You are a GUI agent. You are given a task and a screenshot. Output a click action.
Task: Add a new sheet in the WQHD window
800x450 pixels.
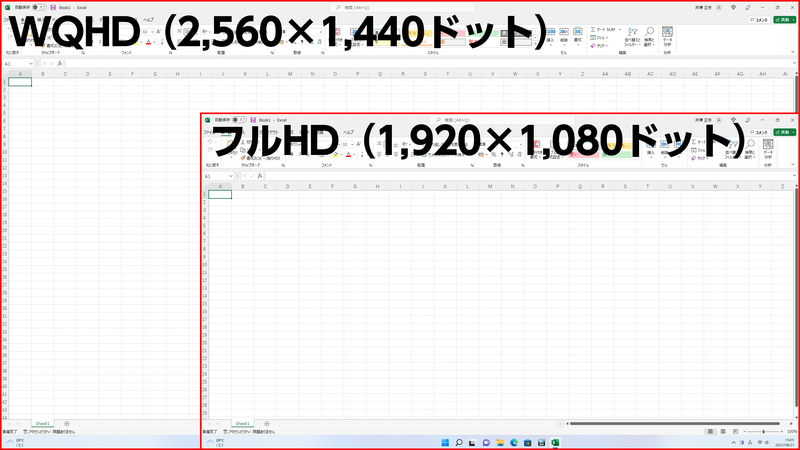tap(66, 423)
